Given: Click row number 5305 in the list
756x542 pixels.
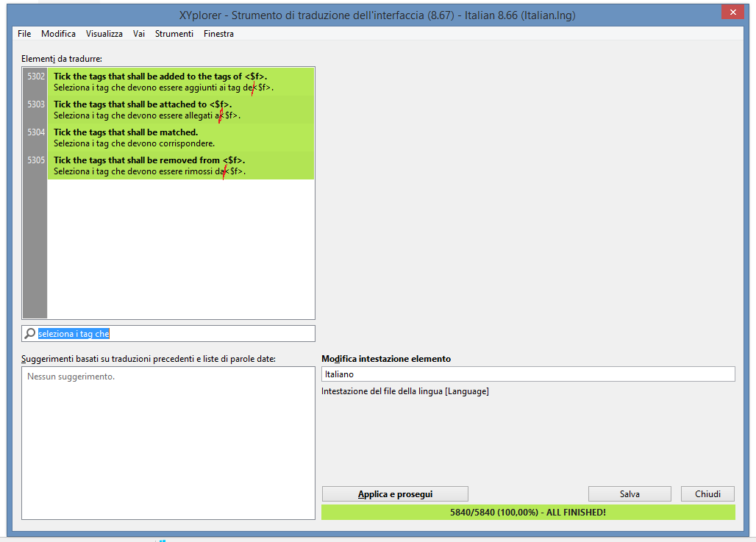Looking at the screenshot, I should (x=35, y=160).
